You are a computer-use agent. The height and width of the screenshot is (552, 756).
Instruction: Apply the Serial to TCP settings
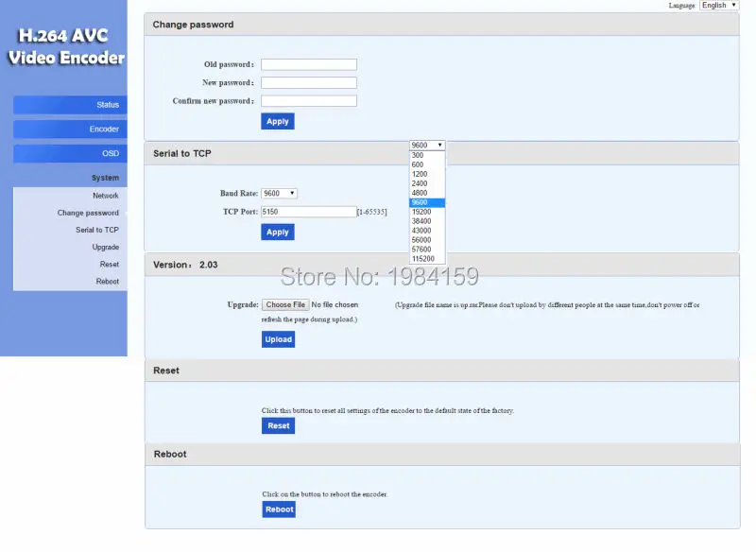coord(278,232)
